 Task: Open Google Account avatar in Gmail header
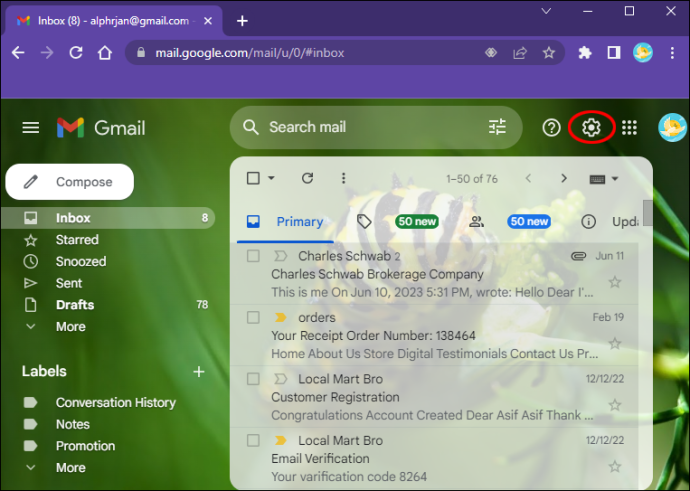click(x=672, y=128)
